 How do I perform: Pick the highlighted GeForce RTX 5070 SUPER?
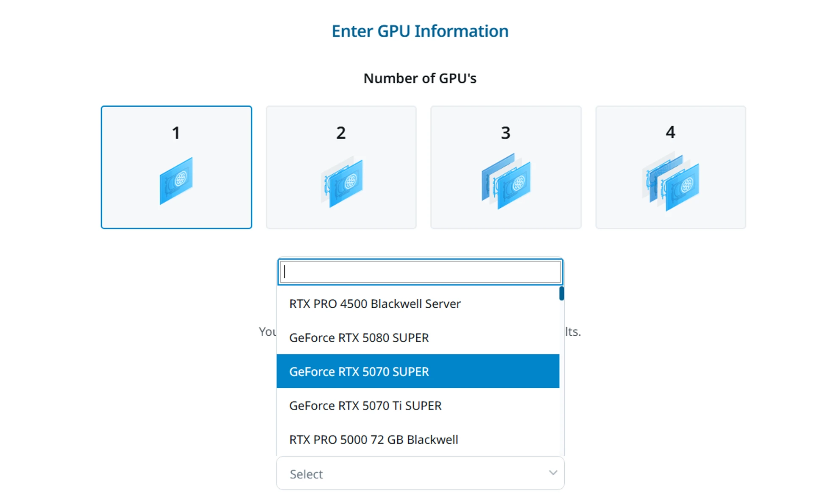[x=418, y=371]
